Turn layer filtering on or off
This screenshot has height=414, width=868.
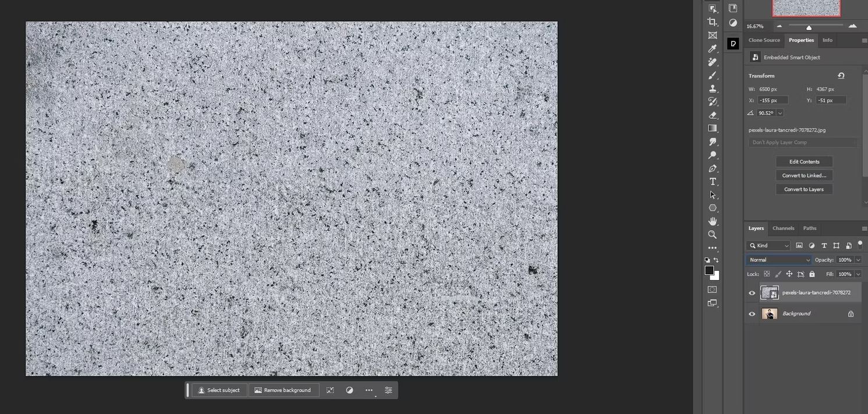[x=860, y=245]
